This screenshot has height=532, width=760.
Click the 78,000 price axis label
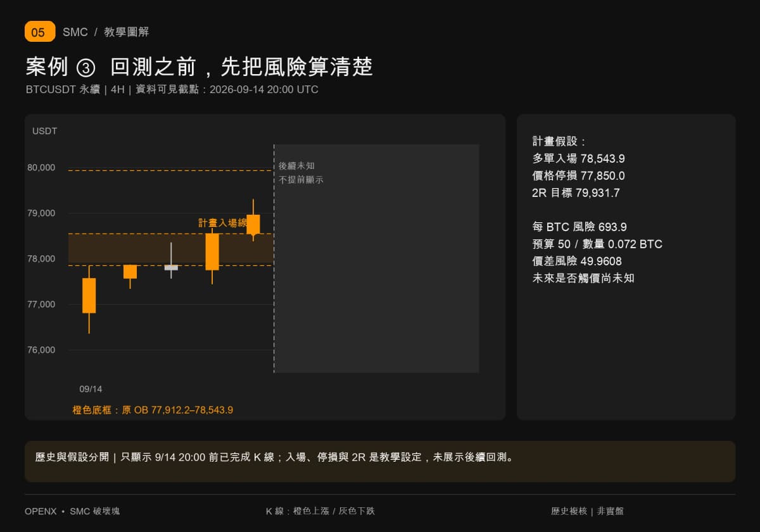tap(41, 259)
